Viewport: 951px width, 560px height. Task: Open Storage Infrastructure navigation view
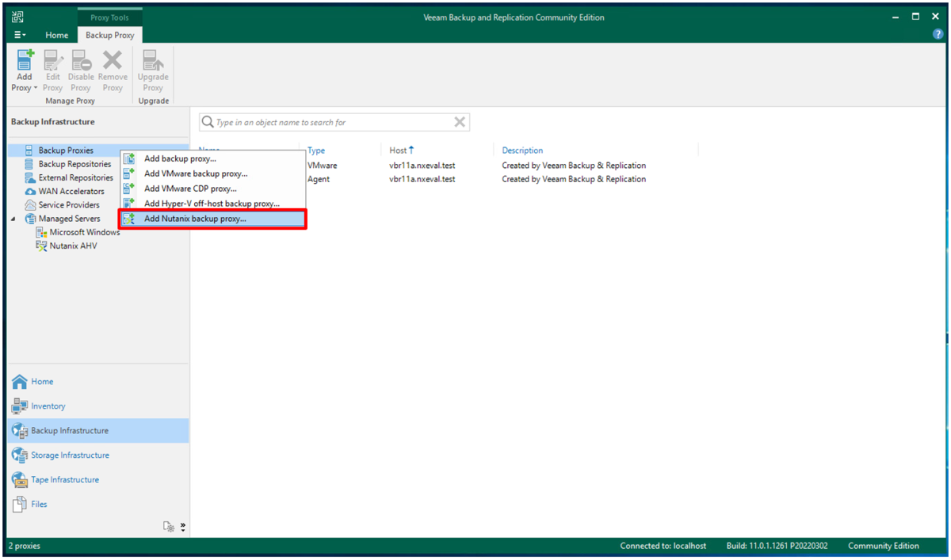pyautogui.click(x=98, y=455)
